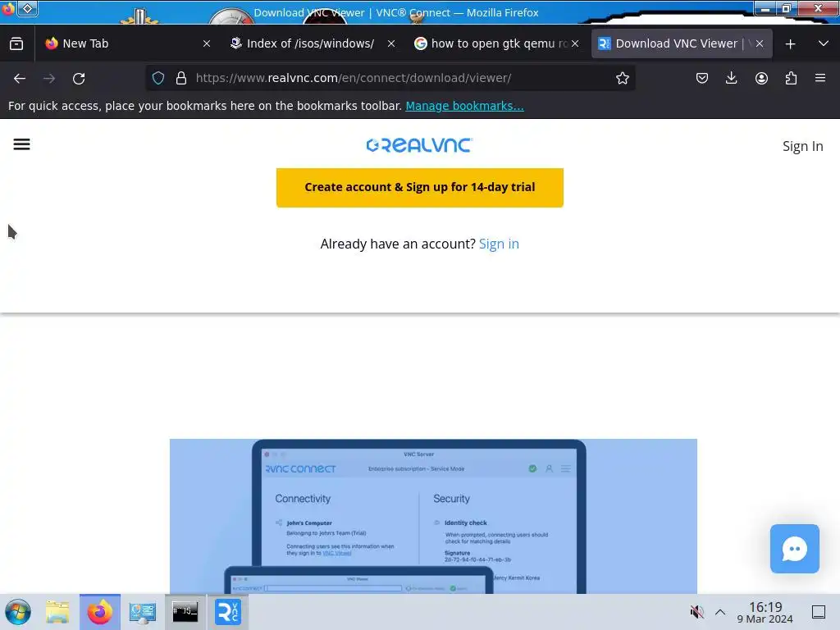Open the clock showing 16:19

[765, 612]
